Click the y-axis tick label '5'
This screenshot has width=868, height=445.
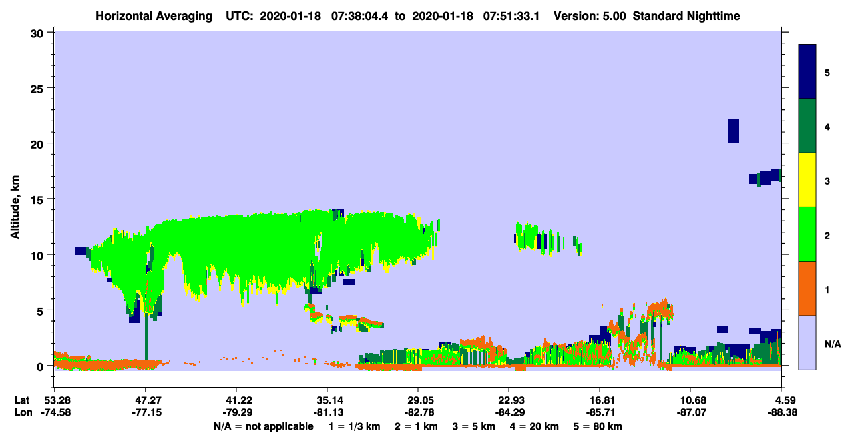pyautogui.click(x=42, y=310)
